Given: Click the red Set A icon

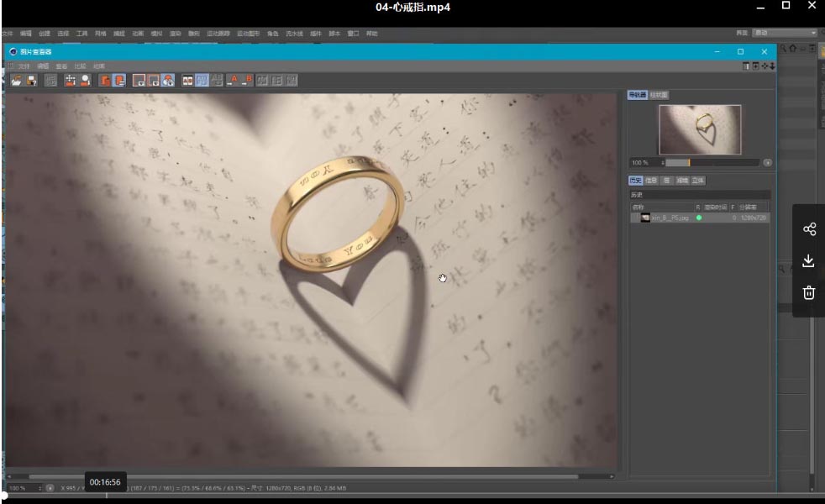Looking at the screenshot, I should point(232,81).
